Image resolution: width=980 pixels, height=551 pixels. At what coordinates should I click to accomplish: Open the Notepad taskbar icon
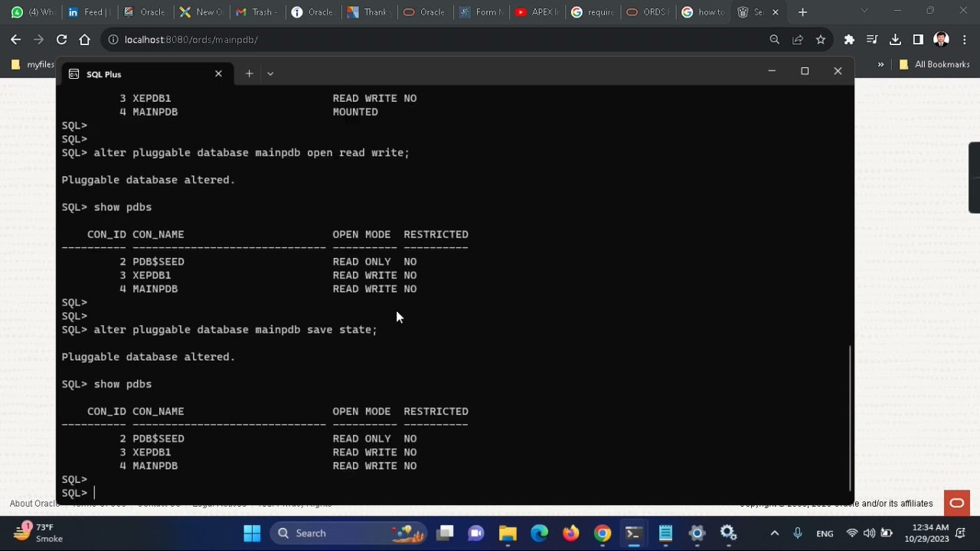point(665,533)
